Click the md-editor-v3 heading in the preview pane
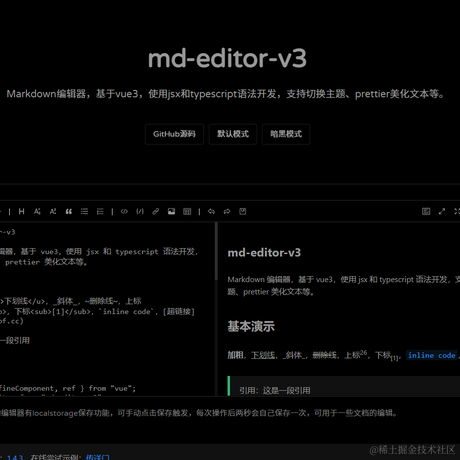The height and width of the screenshot is (460, 460). coord(264,253)
